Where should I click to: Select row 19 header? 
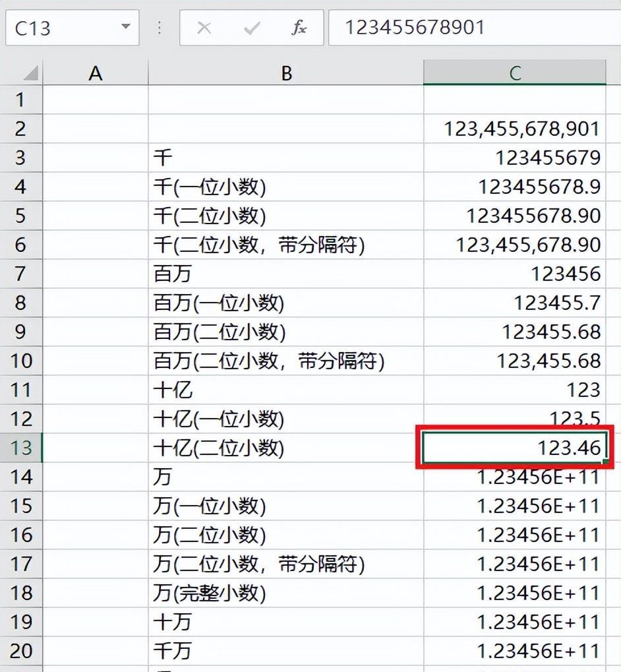[x=21, y=621]
